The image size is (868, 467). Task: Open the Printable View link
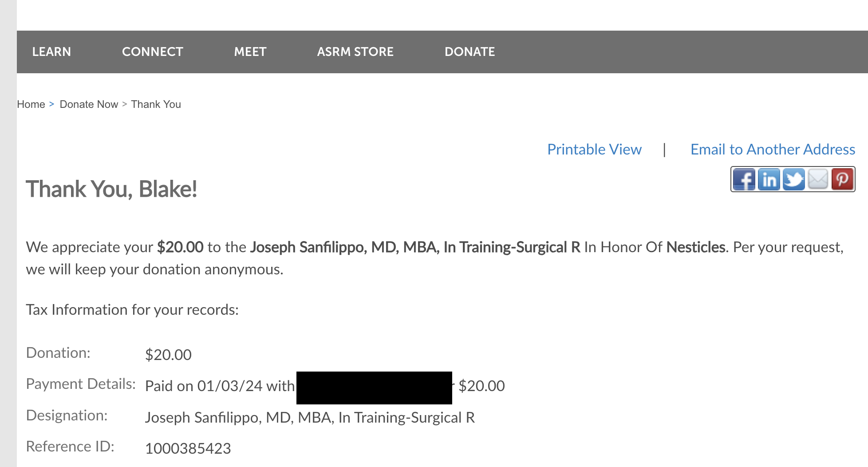click(x=594, y=150)
